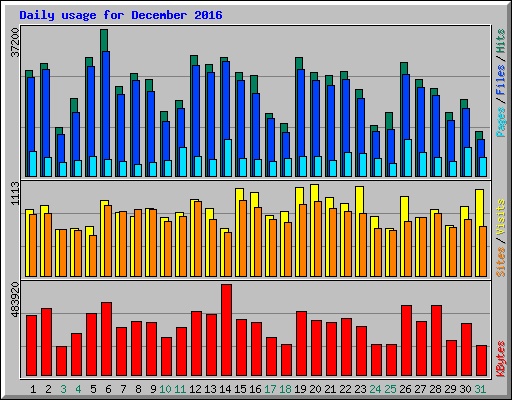Select day 5 on the x-axis
The image size is (512, 400).
(x=93, y=389)
